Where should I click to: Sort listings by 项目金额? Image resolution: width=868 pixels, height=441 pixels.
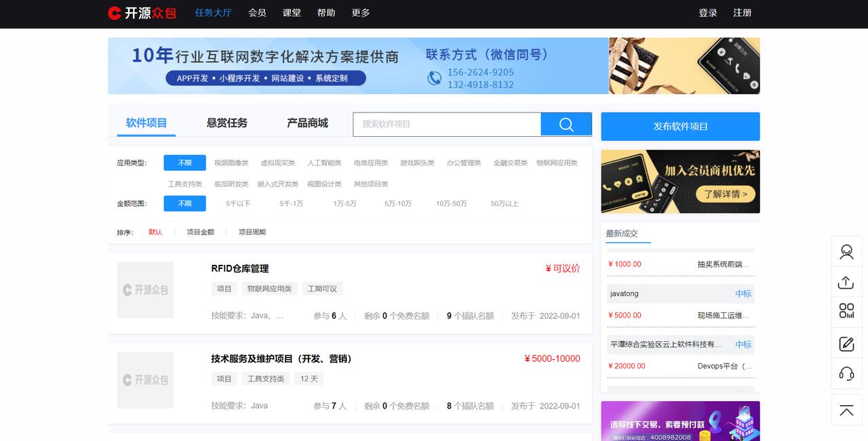[x=201, y=232]
